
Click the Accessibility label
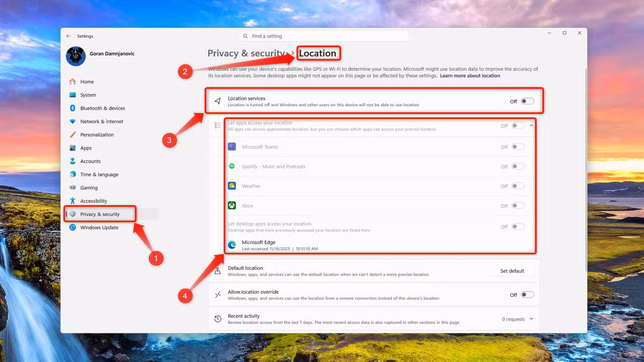click(x=94, y=201)
